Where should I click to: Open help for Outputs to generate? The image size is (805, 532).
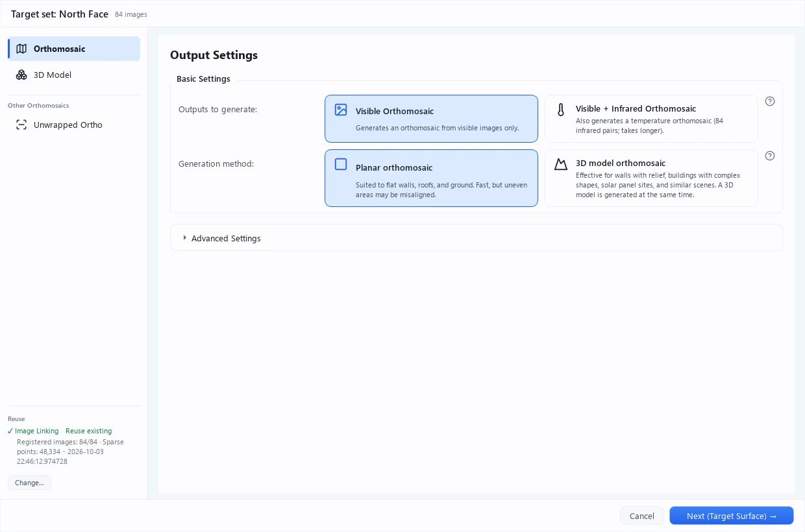(x=770, y=101)
